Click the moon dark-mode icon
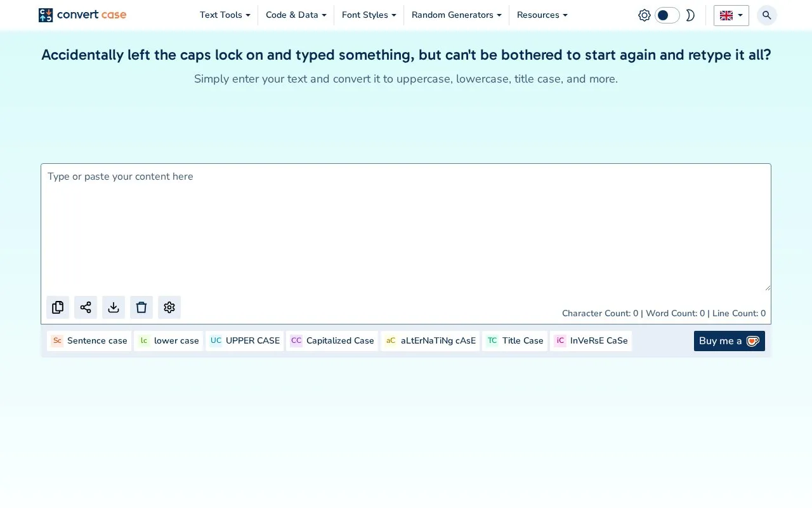 pyautogui.click(x=690, y=15)
